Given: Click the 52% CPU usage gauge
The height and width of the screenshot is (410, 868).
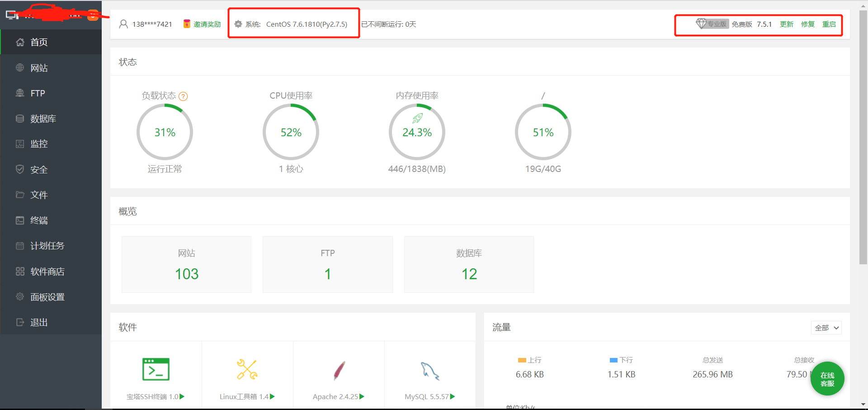Looking at the screenshot, I should click(x=291, y=132).
